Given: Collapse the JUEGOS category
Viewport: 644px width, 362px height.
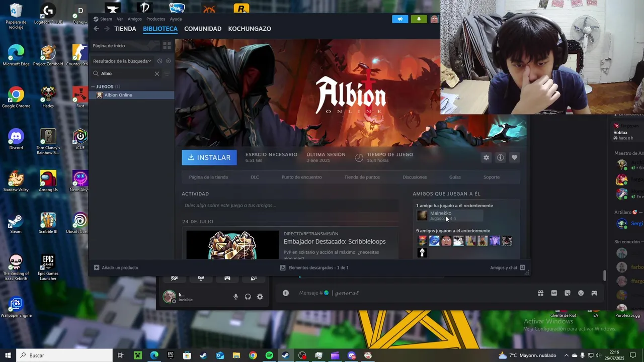Looking at the screenshot, I should 93,86.
